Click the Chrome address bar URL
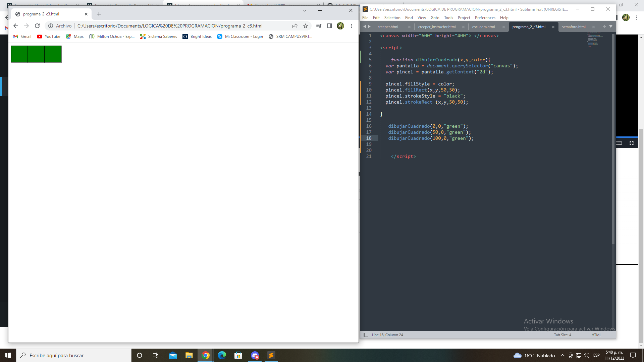644x362 pixels. click(x=170, y=26)
